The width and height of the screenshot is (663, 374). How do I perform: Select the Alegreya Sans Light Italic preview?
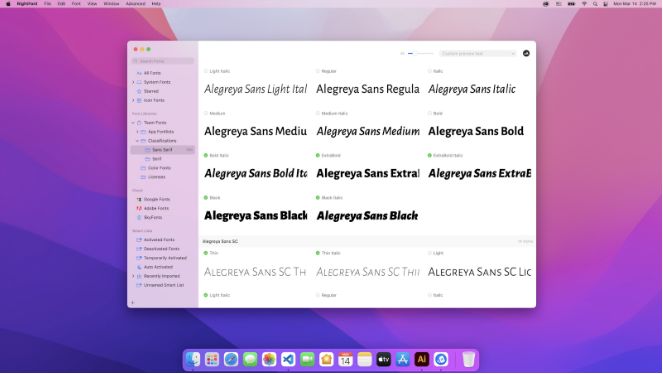tap(255, 89)
